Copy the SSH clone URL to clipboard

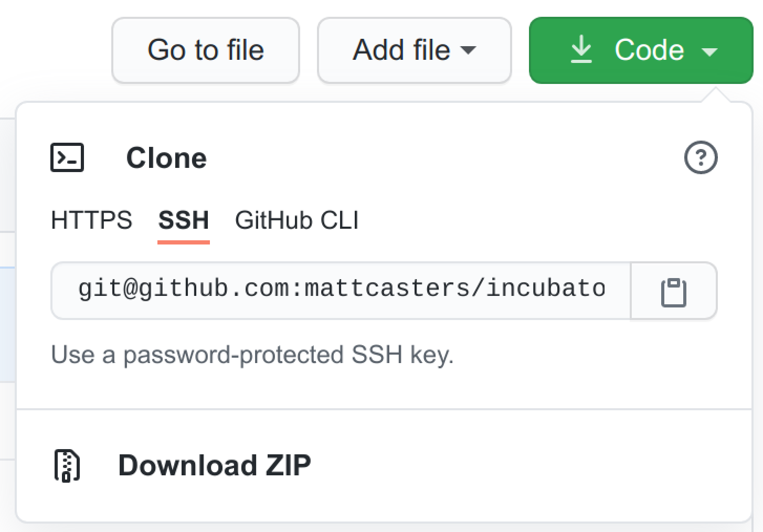click(x=673, y=291)
